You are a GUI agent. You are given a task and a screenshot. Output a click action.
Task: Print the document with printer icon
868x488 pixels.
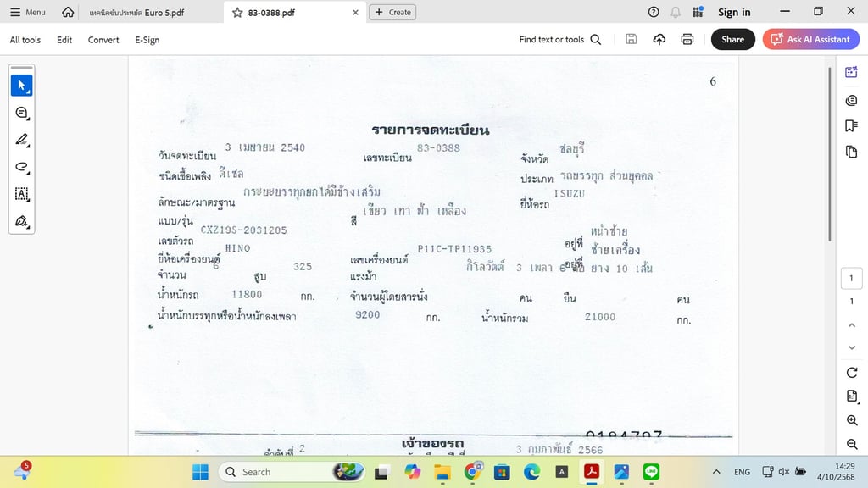tap(687, 40)
